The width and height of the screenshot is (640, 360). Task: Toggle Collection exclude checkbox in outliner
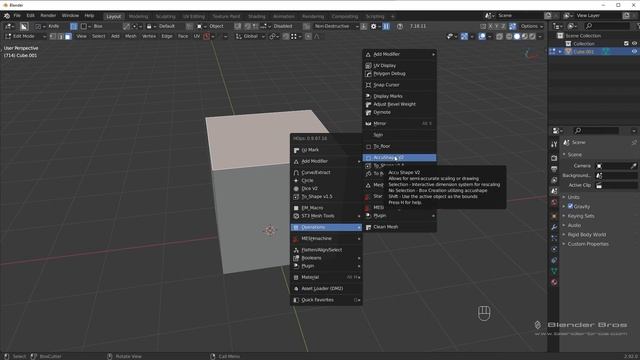click(626, 43)
